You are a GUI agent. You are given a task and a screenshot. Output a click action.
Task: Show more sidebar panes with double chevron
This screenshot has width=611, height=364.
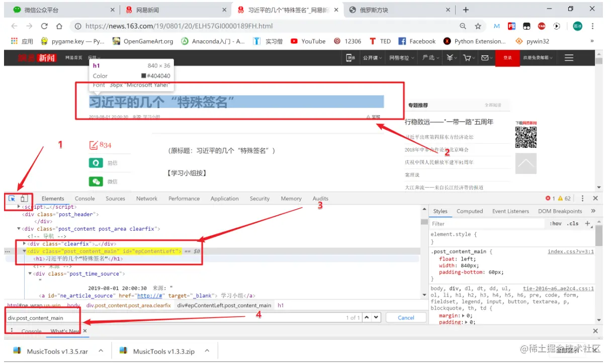tap(593, 211)
